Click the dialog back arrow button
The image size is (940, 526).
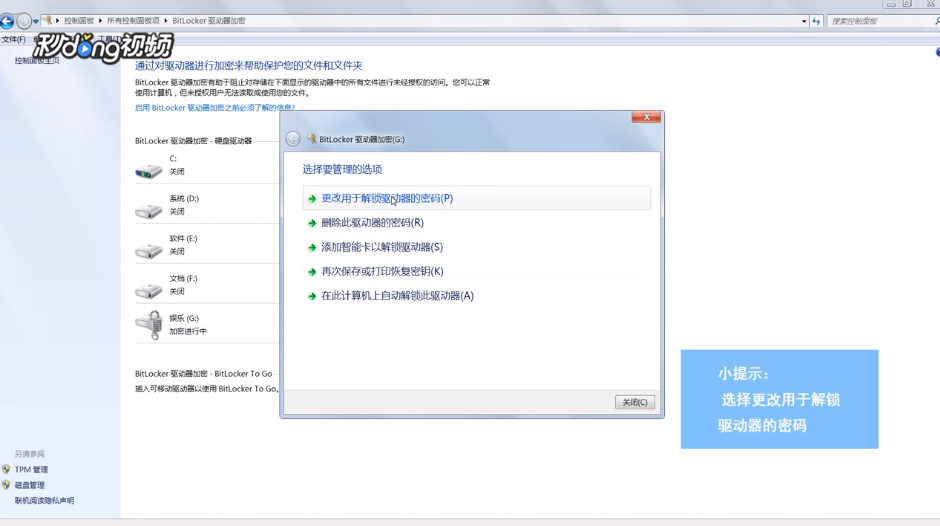(293, 139)
